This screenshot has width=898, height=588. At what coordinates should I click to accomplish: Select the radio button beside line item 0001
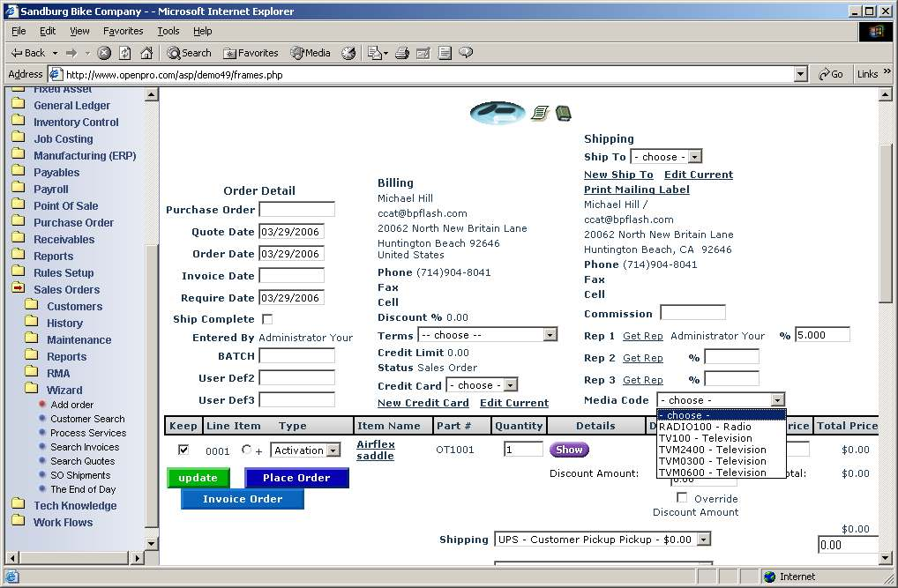[246, 450]
